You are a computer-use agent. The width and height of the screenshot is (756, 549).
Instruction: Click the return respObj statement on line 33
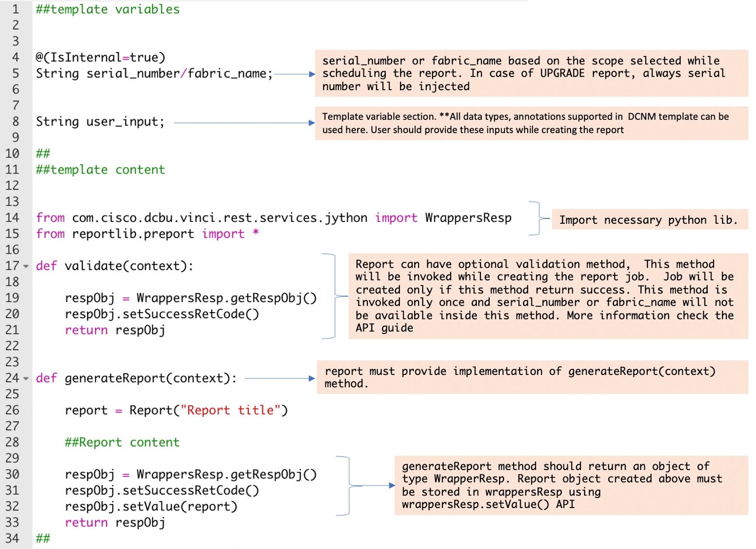coord(115,523)
